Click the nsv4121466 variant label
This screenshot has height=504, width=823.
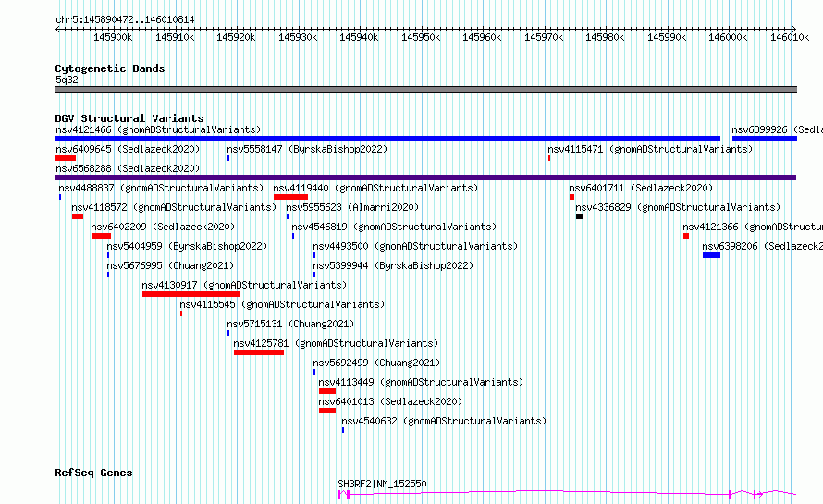coord(158,129)
